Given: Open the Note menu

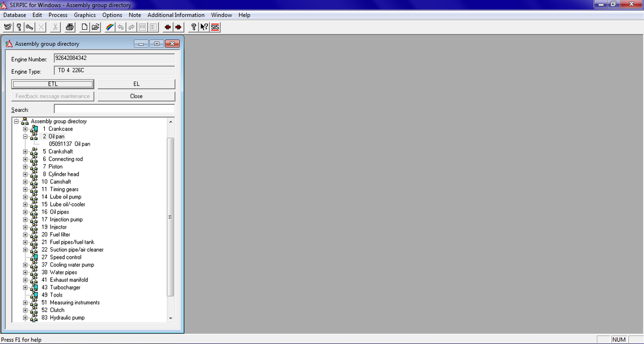Looking at the screenshot, I should (135, 15).
